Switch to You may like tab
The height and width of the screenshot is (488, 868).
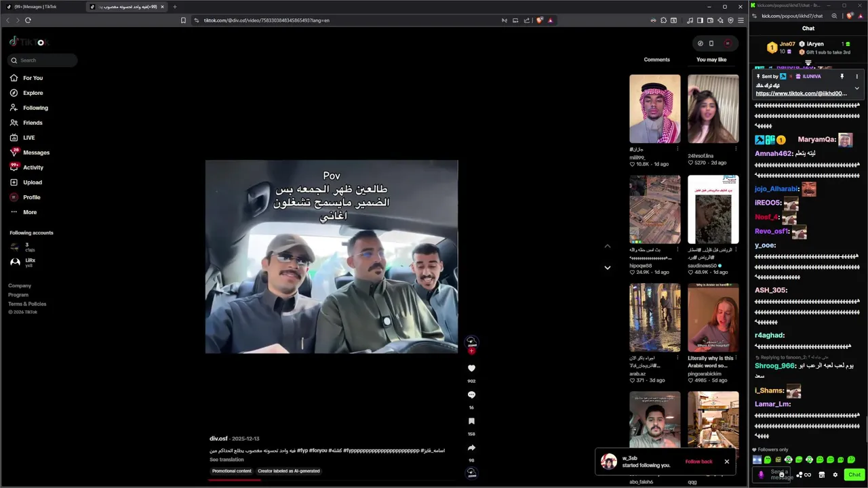tap(711, 60)
